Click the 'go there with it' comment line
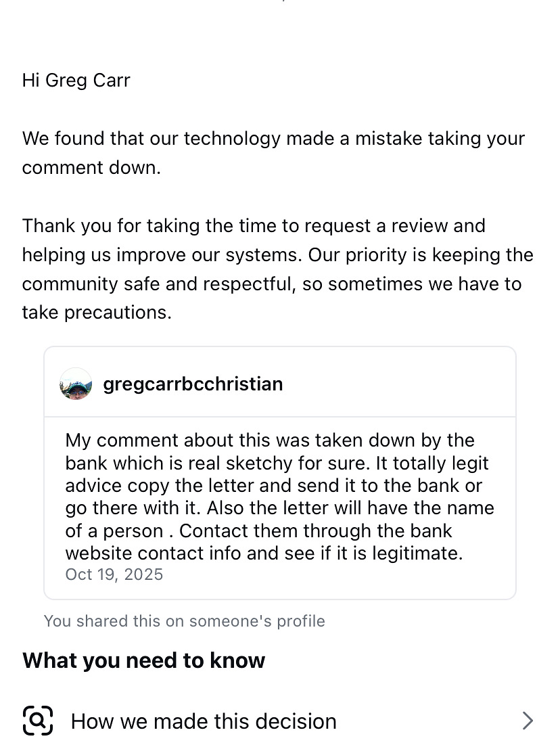 pos(279,507)
